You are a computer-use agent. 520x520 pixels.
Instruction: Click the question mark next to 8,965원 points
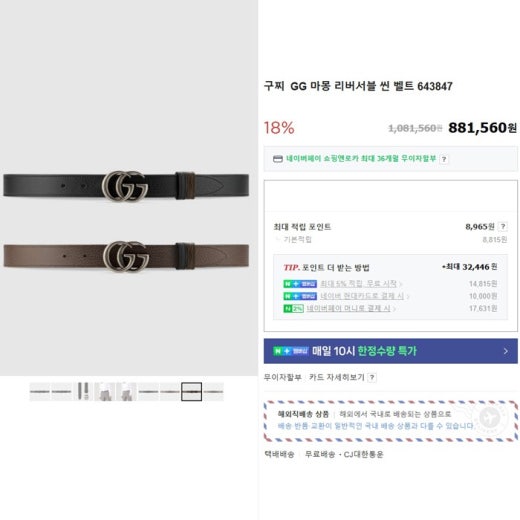(503, 227)
